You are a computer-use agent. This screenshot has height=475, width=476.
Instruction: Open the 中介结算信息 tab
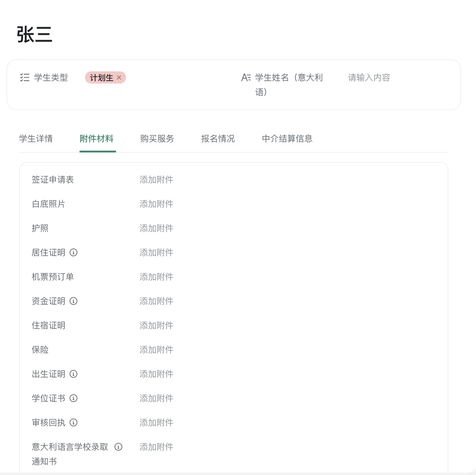(287, 139)
